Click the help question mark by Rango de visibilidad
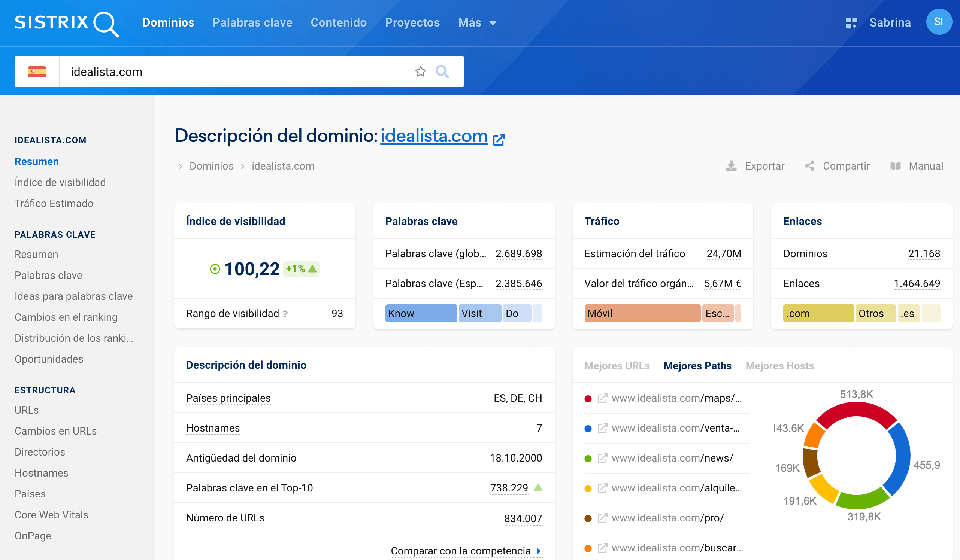 285,314
